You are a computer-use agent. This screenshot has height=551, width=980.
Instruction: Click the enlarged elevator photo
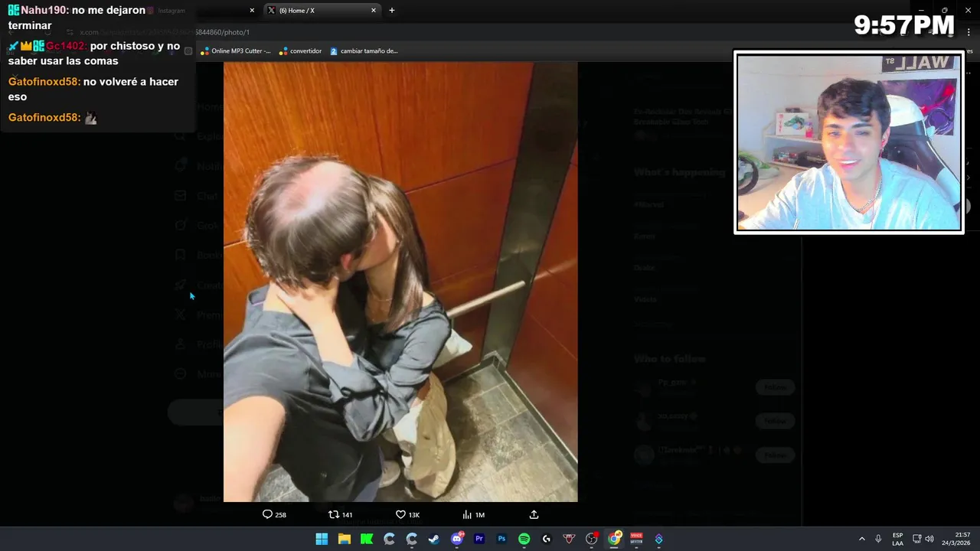400,282
